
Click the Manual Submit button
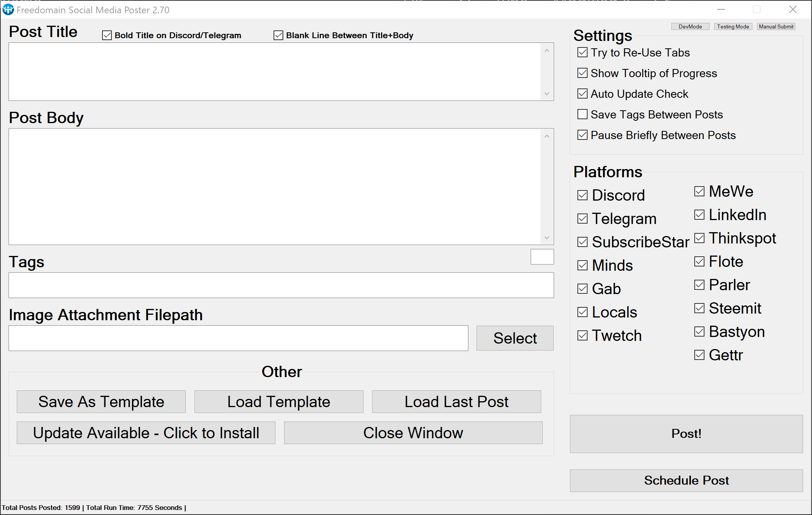[776, 26]
